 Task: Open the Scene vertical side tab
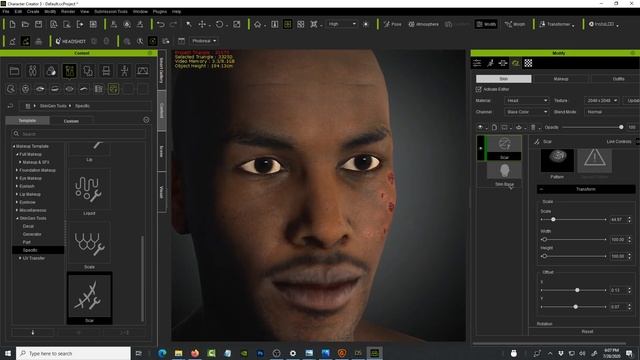point(162,152)
